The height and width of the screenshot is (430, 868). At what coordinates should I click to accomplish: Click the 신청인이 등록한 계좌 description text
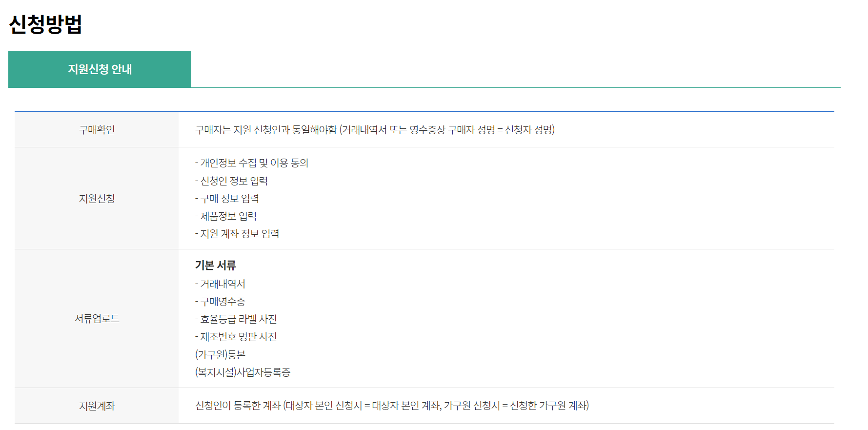pyautogui.click(x=393, y=405)
